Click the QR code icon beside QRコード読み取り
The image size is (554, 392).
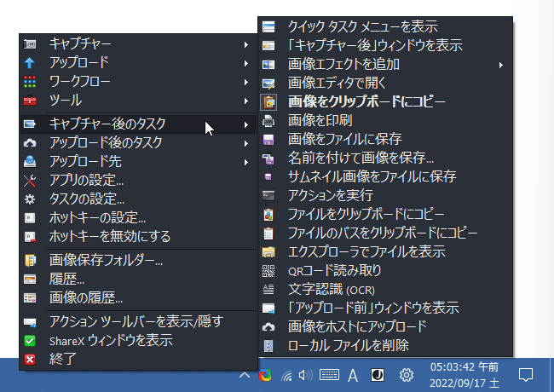pyautogui.click(x=268, y=271)
